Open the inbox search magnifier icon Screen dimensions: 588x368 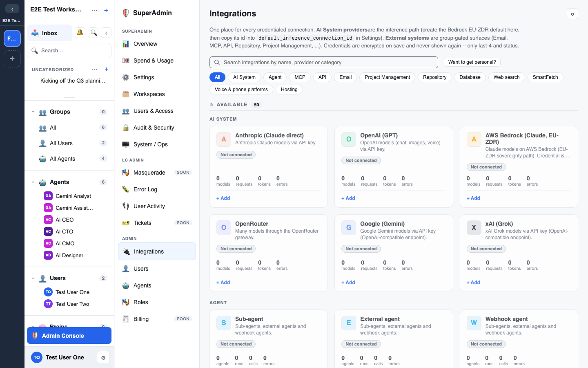click(94, 33)
